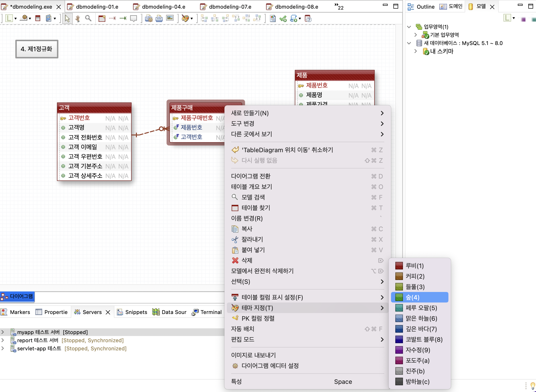Click the first alignment icon in toolbar
This screenshot has width=536, height=392.
tap(204, 18)
